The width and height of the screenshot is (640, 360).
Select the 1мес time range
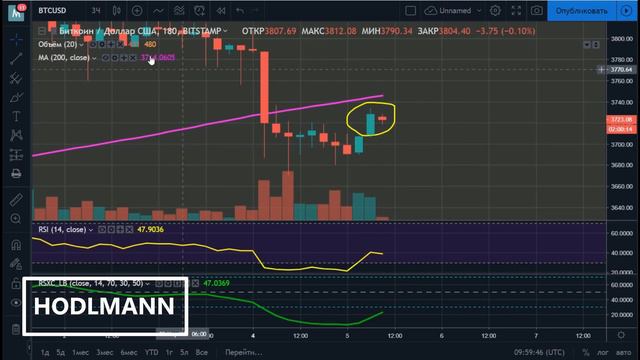click(x=80, y=352)
